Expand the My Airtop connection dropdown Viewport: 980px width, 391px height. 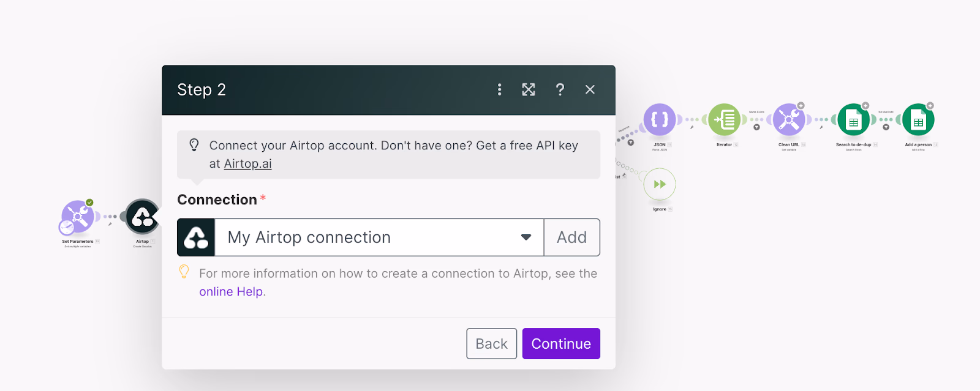[379, 237]
